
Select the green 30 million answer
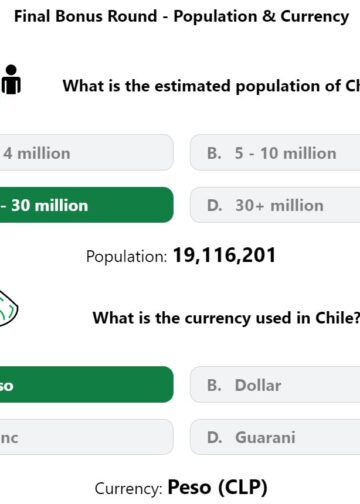pyautogui.click(x=86, y=205)
